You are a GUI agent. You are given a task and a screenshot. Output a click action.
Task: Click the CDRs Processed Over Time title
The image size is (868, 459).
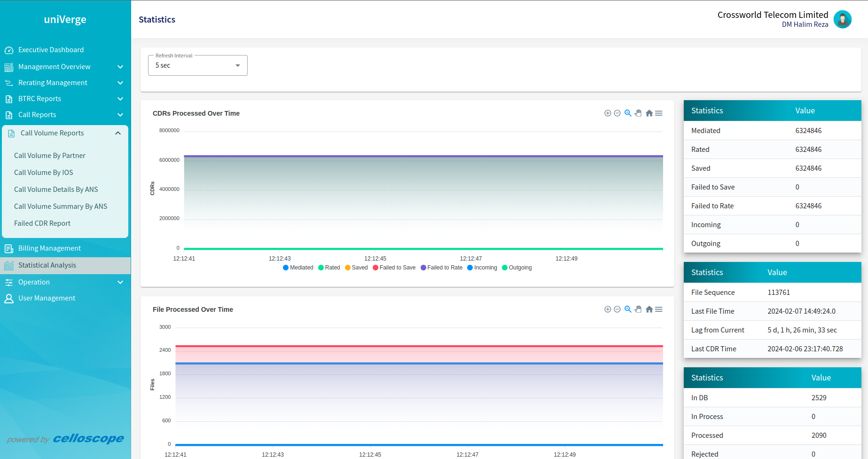196,113
